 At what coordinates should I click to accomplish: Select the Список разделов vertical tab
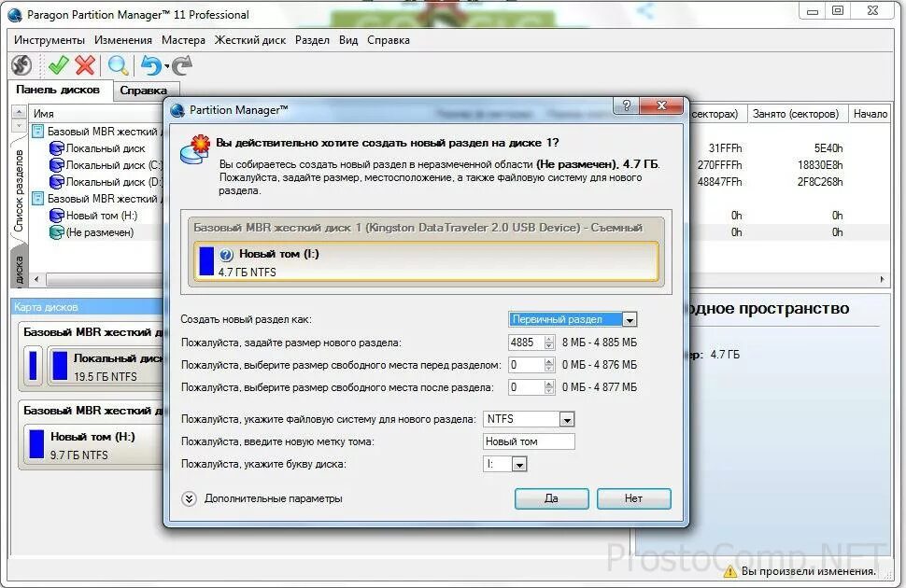tap(19, 190)
